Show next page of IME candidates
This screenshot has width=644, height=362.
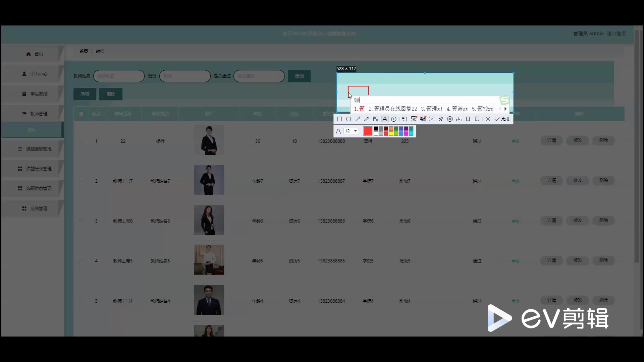tap(505, 109)
